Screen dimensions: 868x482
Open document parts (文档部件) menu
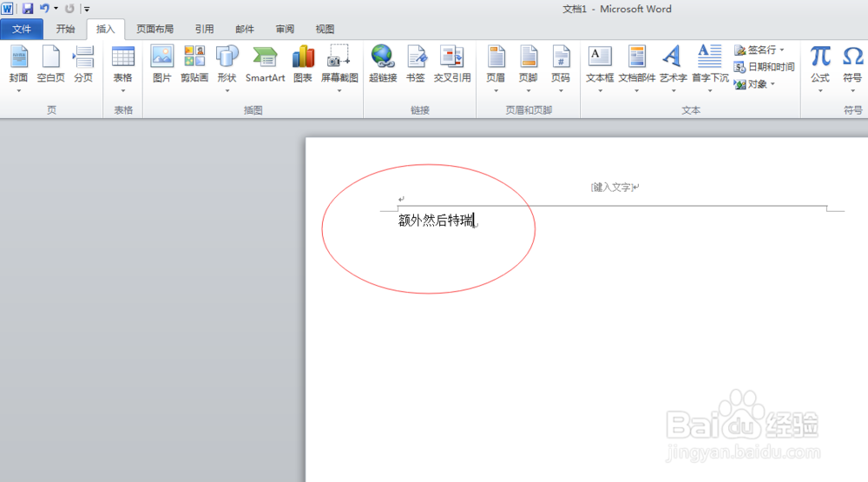point(636,63)
